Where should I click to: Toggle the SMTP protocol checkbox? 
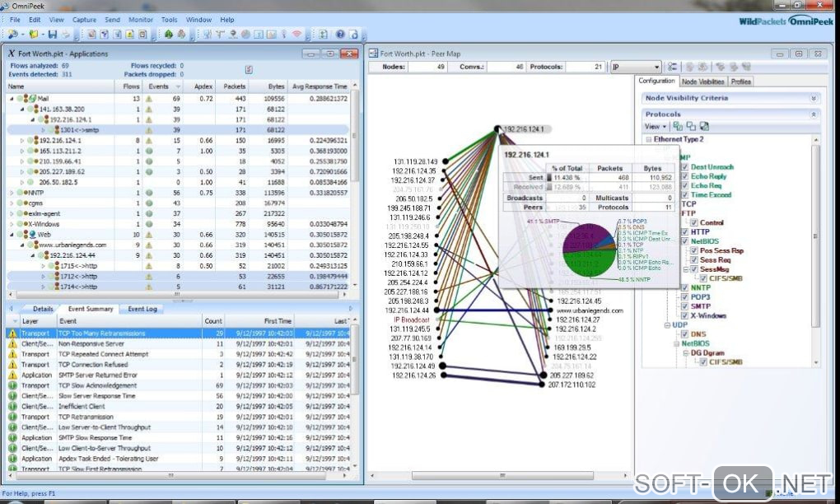point(684,306)
